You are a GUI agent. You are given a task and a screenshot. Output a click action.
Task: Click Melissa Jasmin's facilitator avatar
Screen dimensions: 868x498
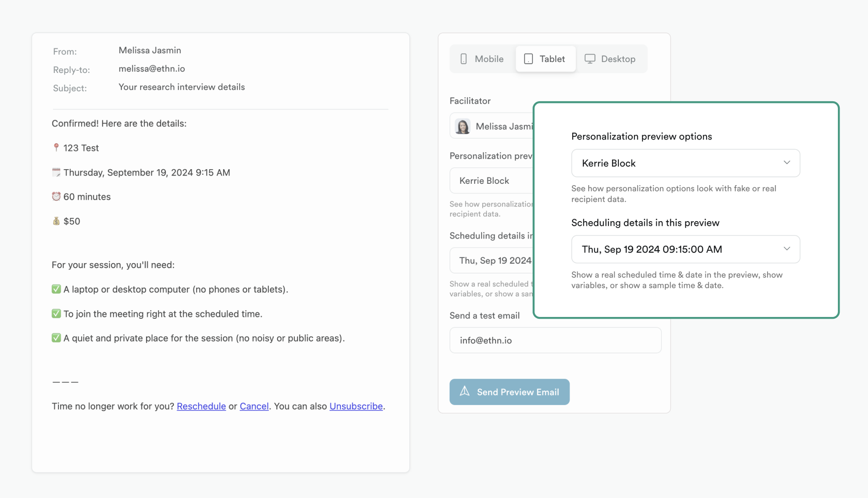click(x=463, y=126)
